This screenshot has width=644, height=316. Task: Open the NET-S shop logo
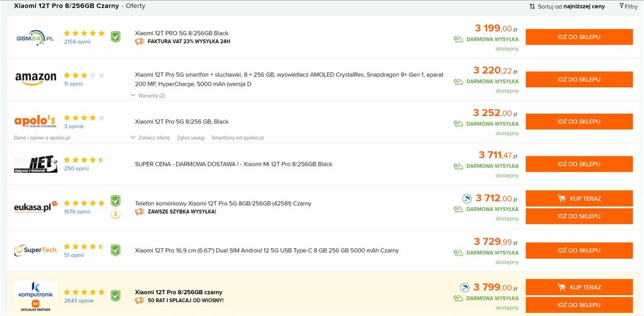click(35, 164)
